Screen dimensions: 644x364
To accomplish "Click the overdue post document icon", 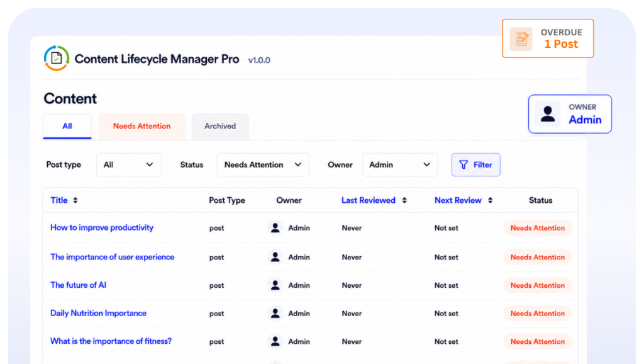I will tap(521, 38).
